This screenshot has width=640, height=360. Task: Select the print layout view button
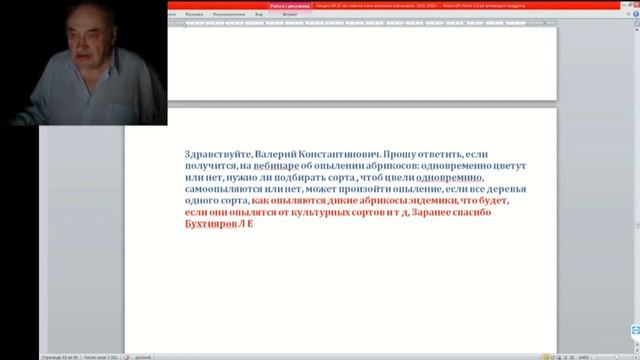(546, 357)
